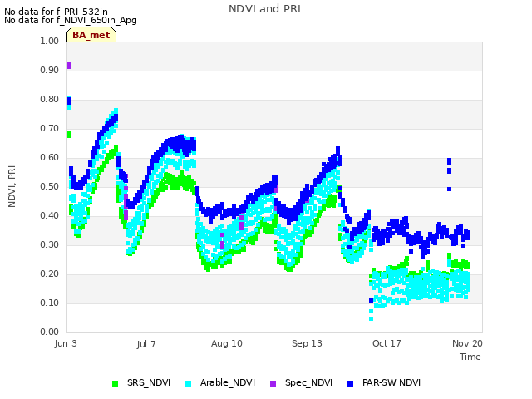Screen dimensions: 532x399
Task: Click the y-axis label NDVI, PRI
Action: pos(12,186)
